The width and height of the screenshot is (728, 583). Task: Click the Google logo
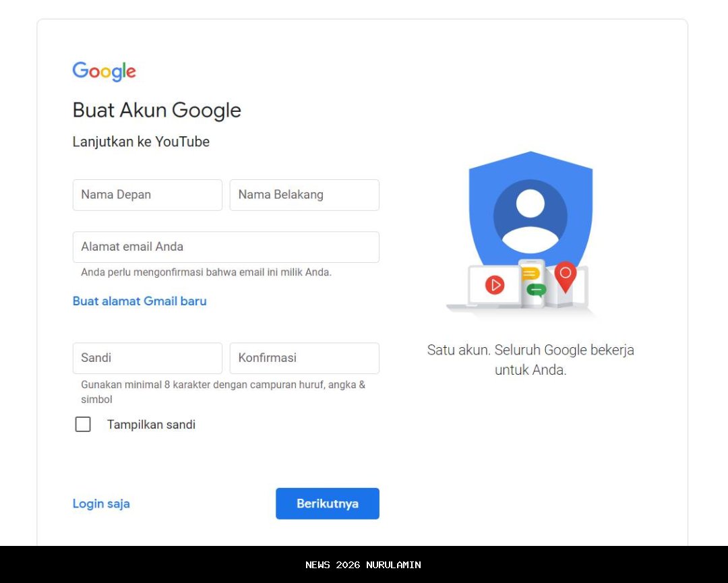104,71
